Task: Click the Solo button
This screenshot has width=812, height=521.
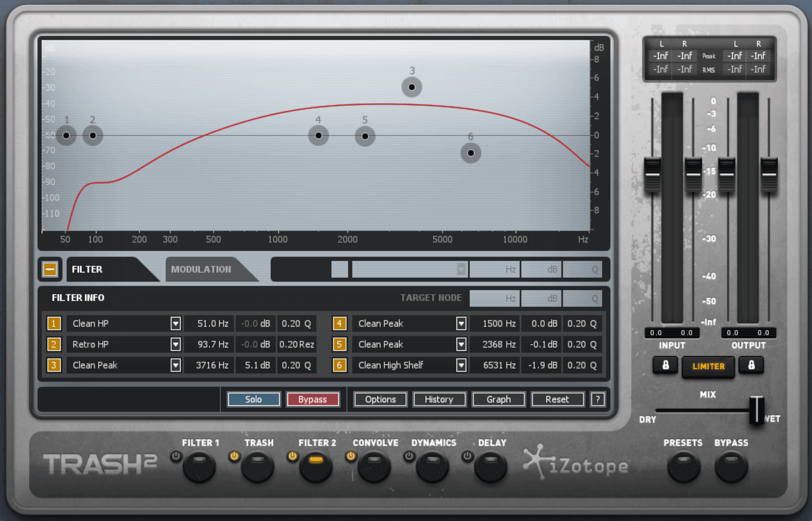Action: 254,399
